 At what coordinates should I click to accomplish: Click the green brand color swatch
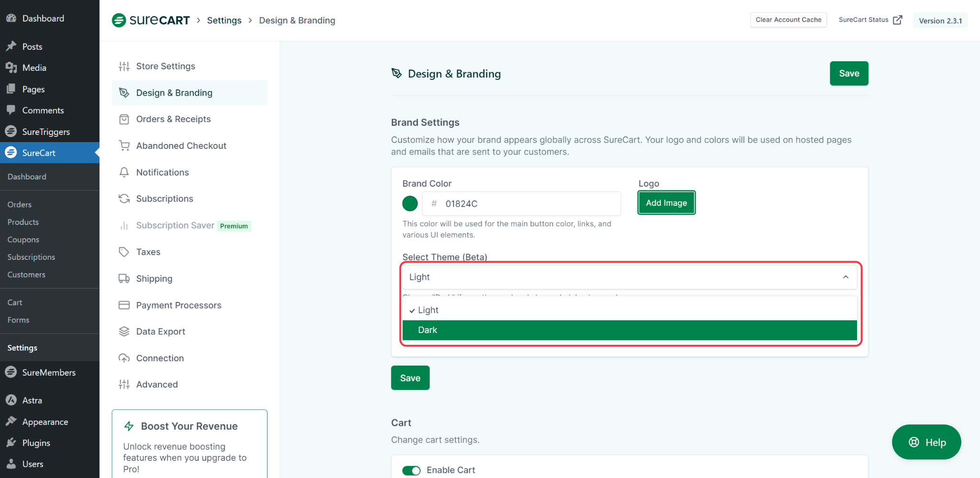[x=410, y=203]
